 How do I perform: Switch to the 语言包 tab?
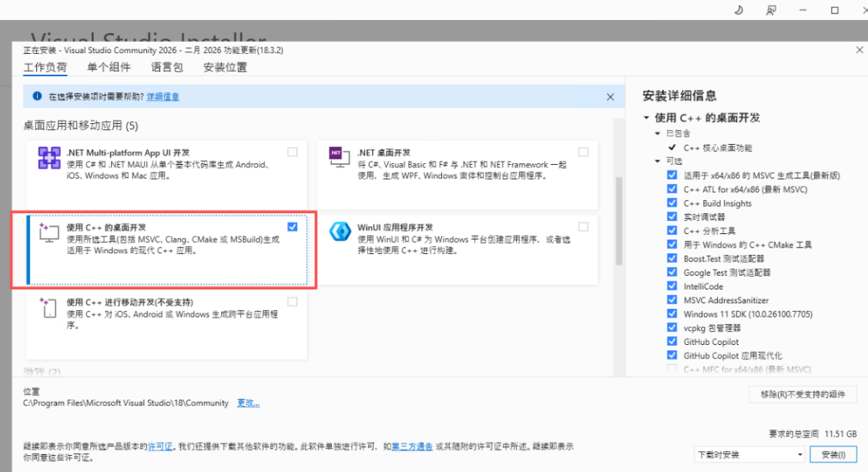point(166,68)
